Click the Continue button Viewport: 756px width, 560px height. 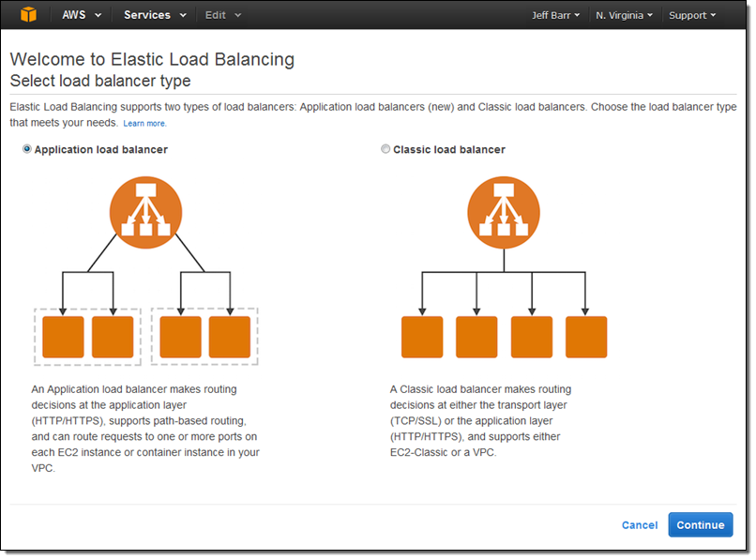[x=700, y=525]
